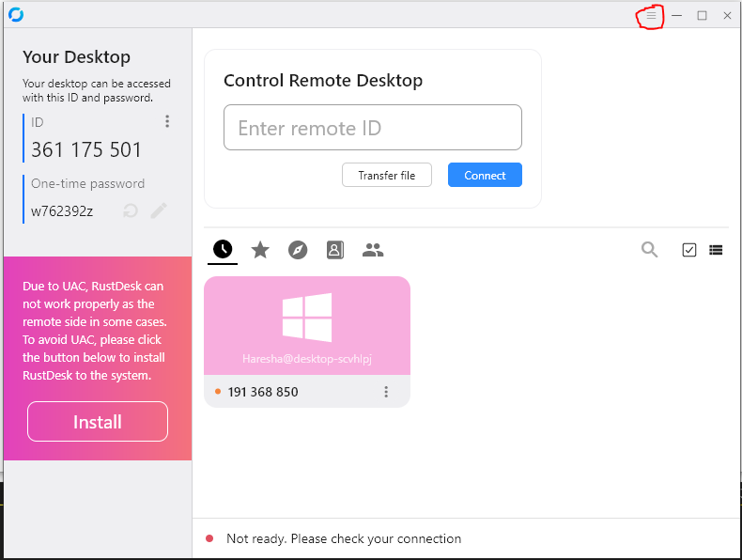Image resolution: width=742 pixels, height=560 pixels.
Task: Open the Address book tab
Action: pyautogui.click(x=335, y=250)
